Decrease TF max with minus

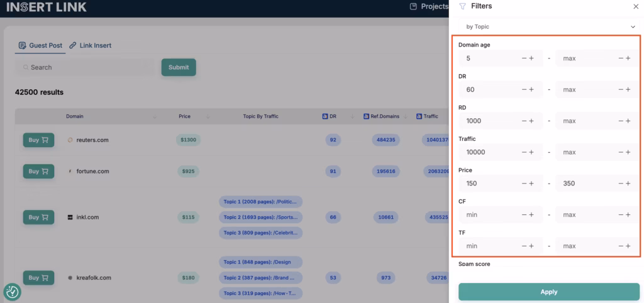[x=621, y=246]
